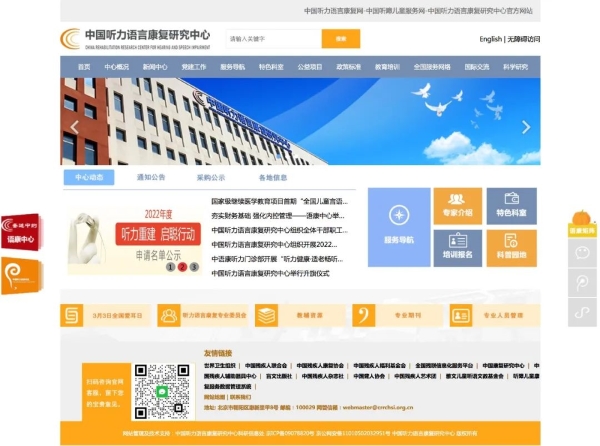Screen dimensions: 600x446
Task: Click the 专家介绍 experts tile
Action: (x=458, y=206)
